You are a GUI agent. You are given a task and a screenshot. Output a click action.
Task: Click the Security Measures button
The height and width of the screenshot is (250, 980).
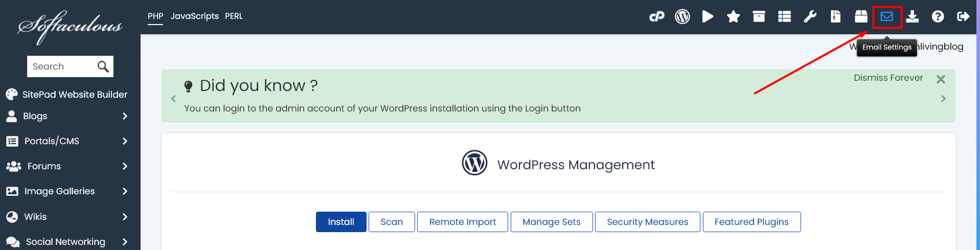648,222
